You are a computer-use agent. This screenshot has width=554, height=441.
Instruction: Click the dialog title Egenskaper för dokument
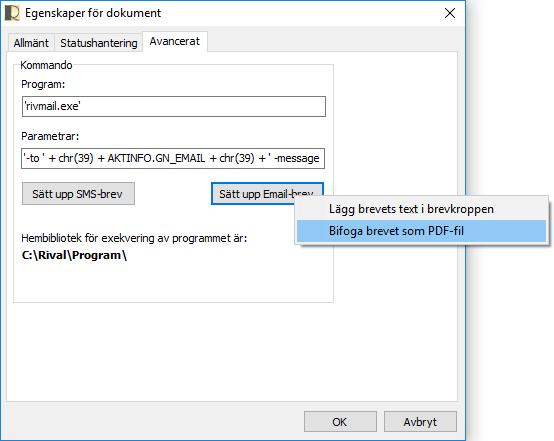(93, 13)
